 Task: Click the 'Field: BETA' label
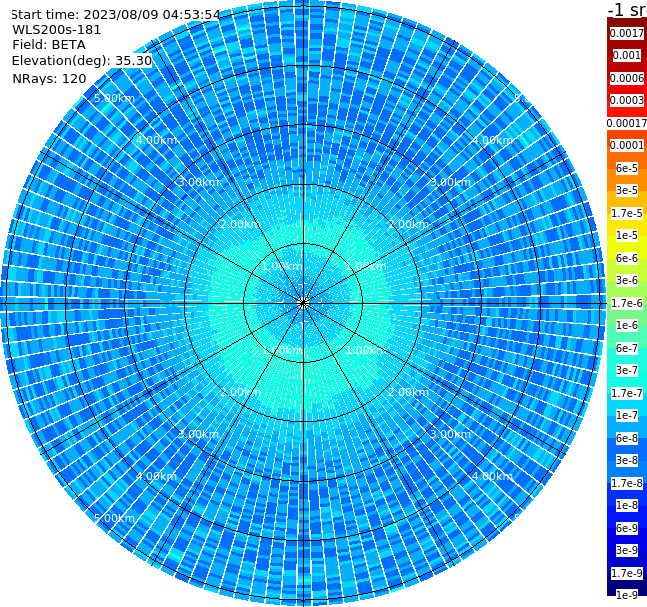coord(49,45)
